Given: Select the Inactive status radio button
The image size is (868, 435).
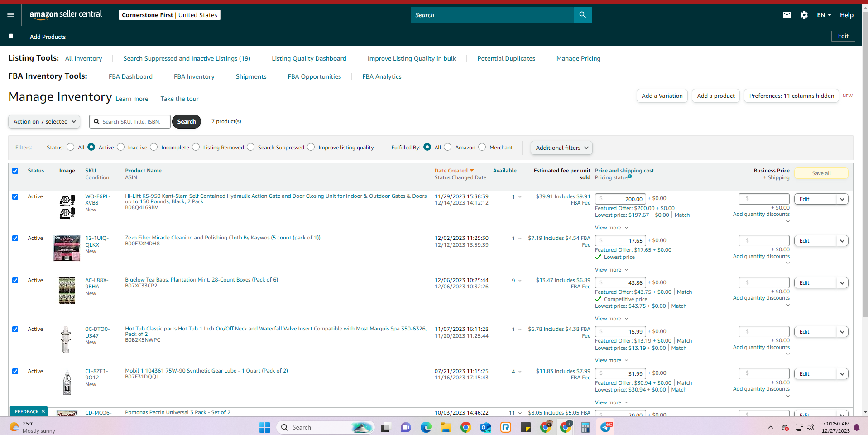Looking at the screenshot, I should tap(121, 147).
